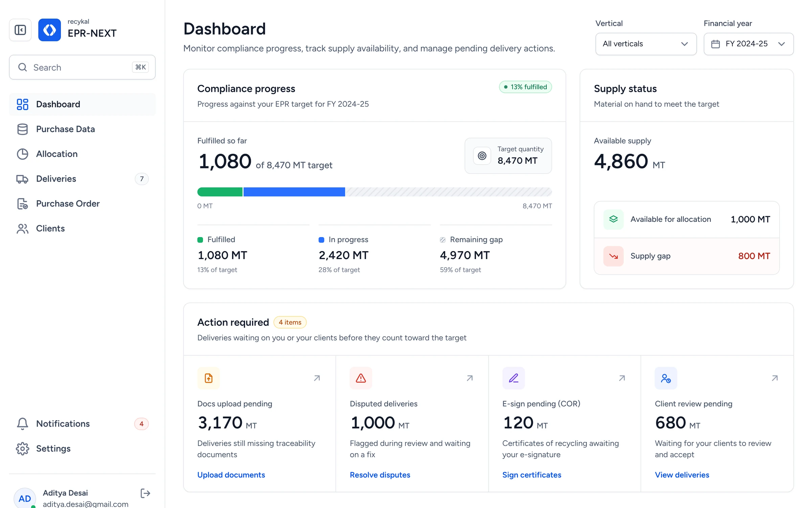Click the blue Recykal EPR-NEXT logo
The height and width of the screenshot is (508, 812).
(49, 30)
